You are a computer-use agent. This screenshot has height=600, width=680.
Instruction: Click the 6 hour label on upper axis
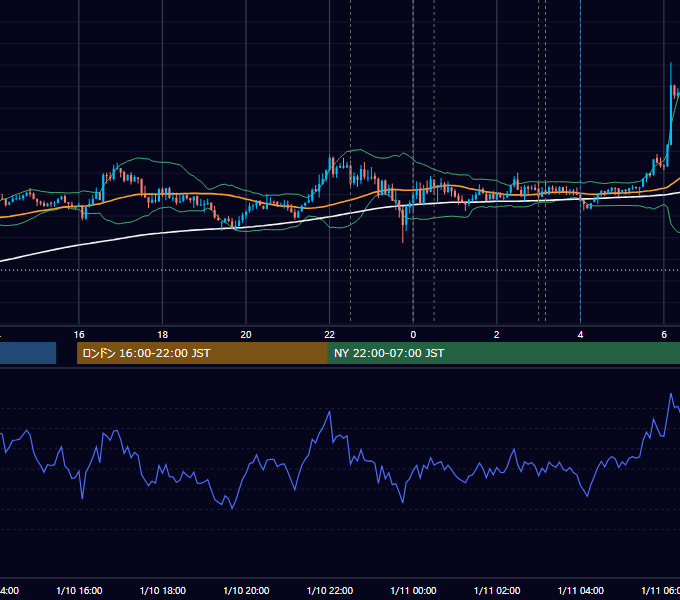coord(664,335)
